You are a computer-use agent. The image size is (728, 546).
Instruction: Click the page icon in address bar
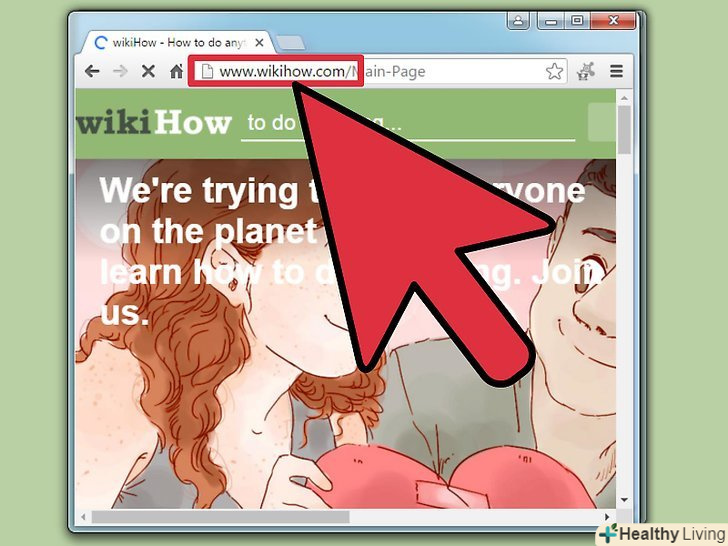[207, 71]
